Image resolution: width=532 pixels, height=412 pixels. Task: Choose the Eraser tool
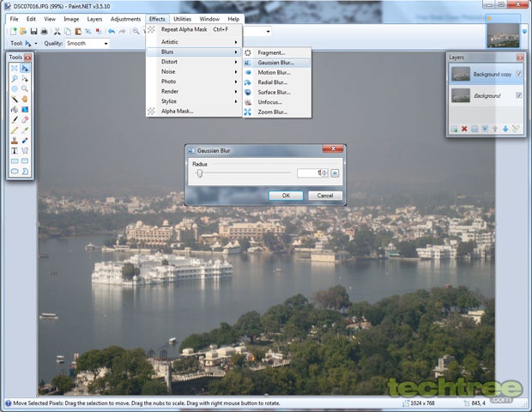click(25, 120)
